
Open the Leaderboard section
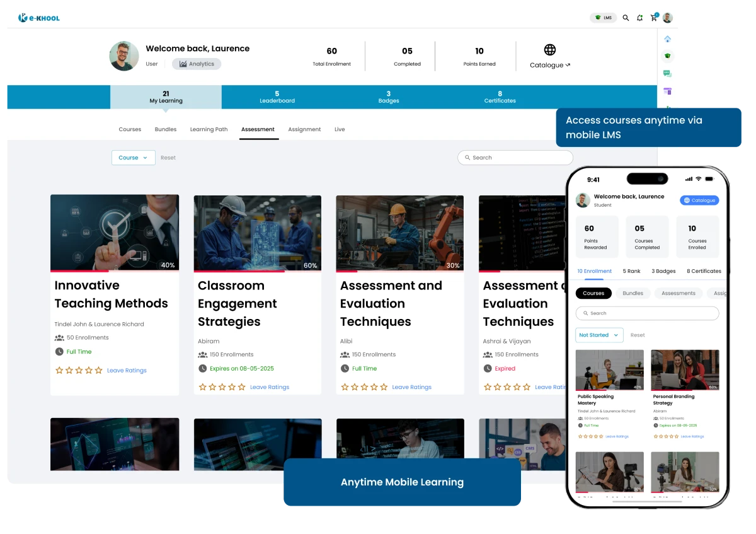(x=277, y=96)
